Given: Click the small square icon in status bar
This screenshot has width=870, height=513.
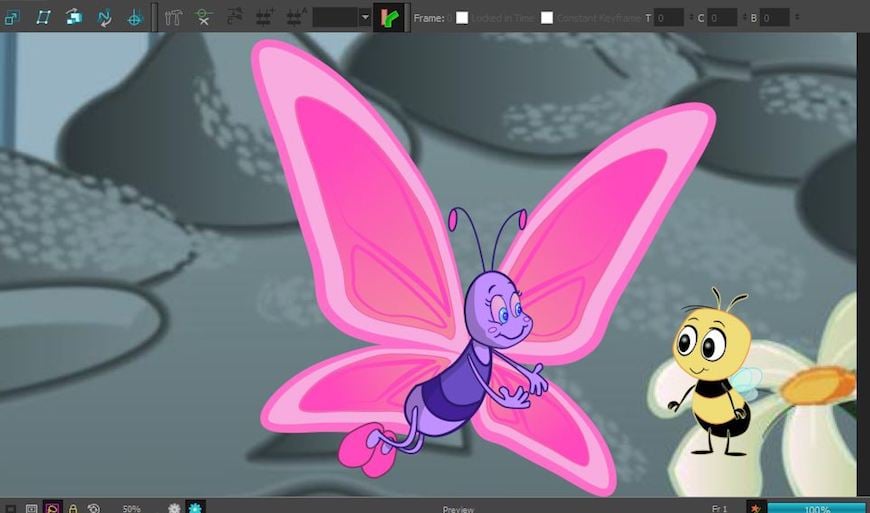Looking at the screenshot, I should pos(11,508).
